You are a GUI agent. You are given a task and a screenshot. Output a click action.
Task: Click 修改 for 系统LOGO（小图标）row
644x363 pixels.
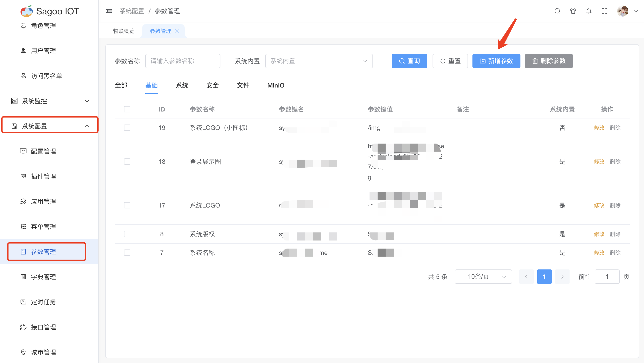click(599, 128)
